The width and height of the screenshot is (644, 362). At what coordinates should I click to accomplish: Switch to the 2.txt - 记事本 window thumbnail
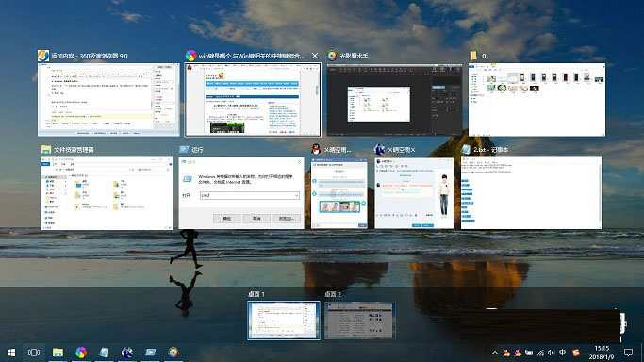(531, 193)
